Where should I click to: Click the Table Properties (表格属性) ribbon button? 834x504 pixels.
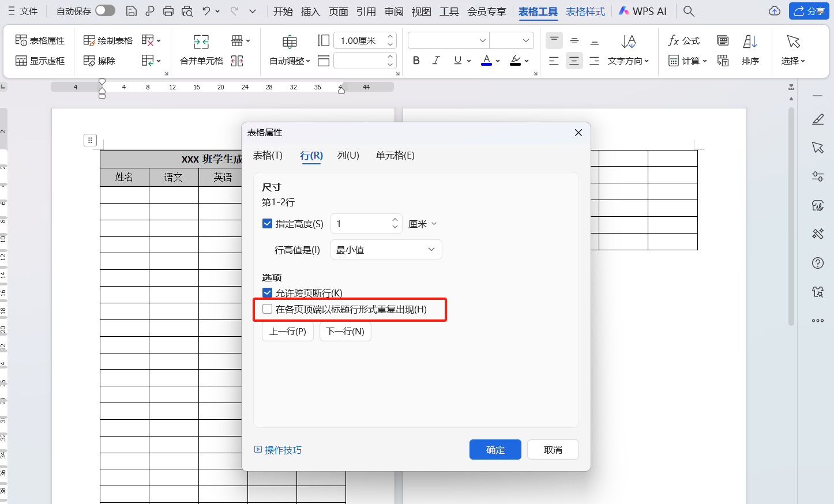40,40
